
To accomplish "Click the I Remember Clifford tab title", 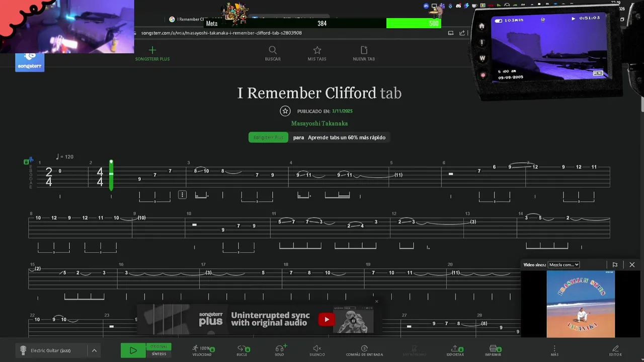I will click(x=319, y=93).
